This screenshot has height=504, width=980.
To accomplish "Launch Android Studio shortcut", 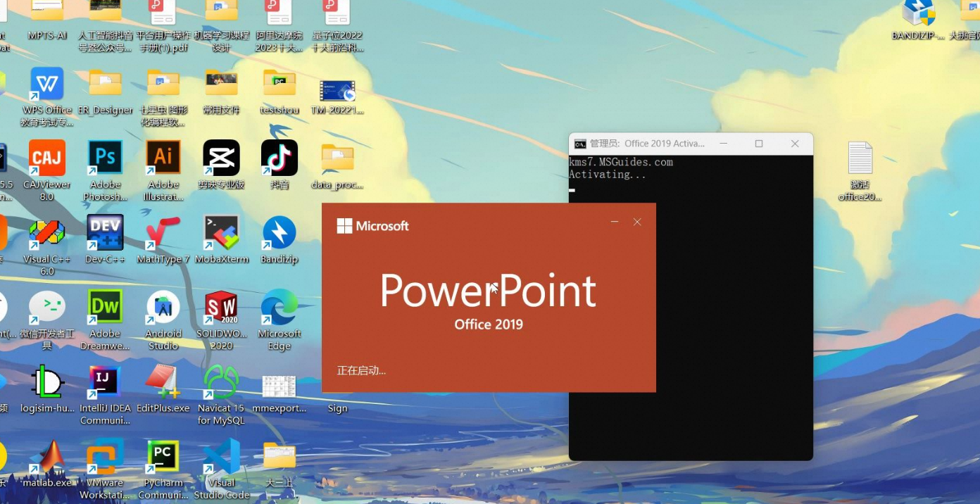I will pos(163,307).
